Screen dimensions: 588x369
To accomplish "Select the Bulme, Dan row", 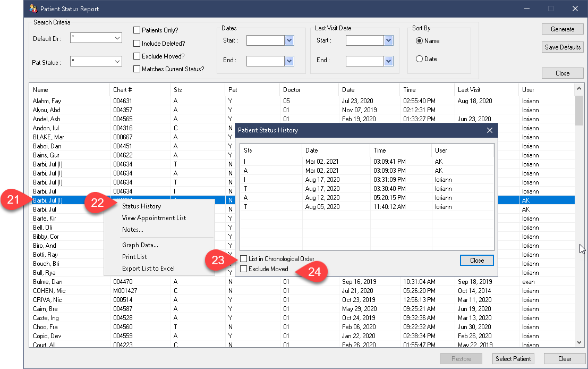I will (302, 282).
